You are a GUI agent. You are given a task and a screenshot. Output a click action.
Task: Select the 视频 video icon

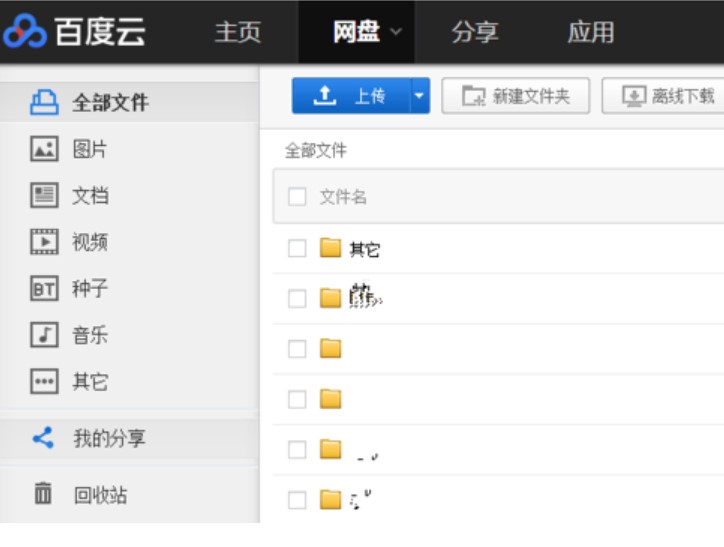[44, 242]
